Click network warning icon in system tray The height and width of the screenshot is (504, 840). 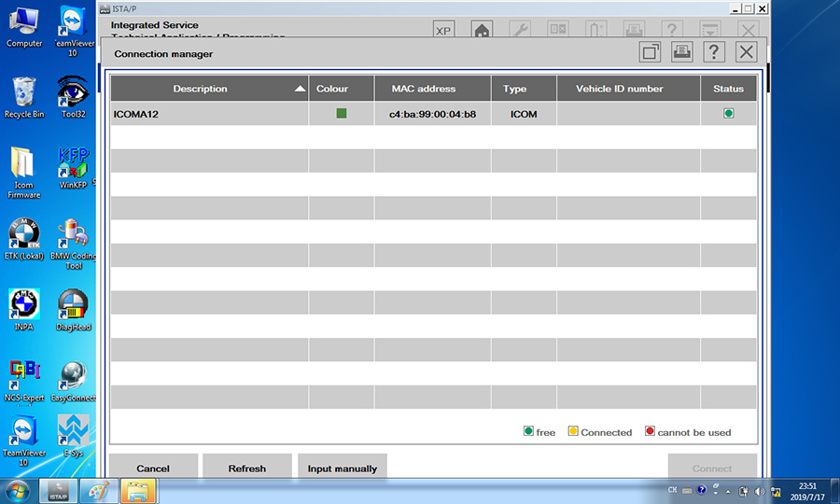click(776, 491)
